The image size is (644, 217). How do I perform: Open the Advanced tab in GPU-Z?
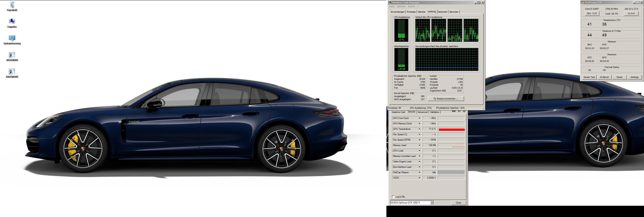pos(422,112)
